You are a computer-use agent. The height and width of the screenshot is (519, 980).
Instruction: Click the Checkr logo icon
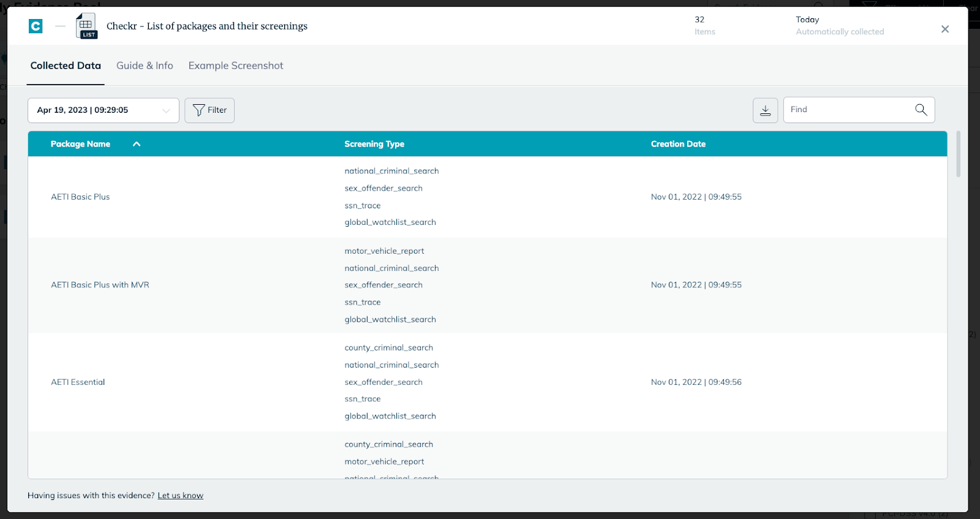[36, 26]
